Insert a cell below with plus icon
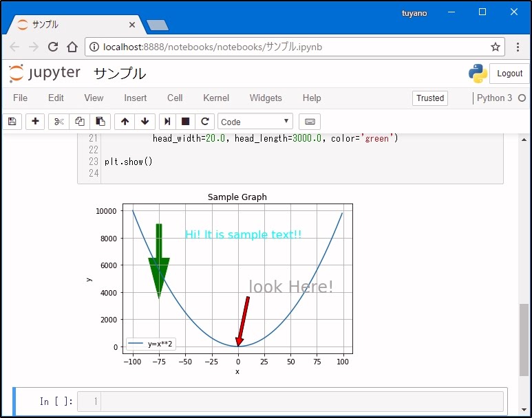This screenshot has height=418, width=532. (35, 122)
